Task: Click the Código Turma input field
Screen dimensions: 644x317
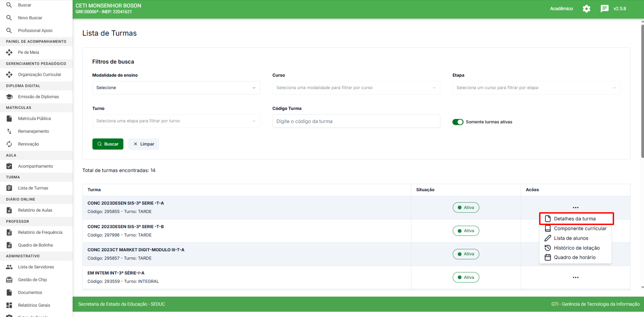Action: [356, 121]
